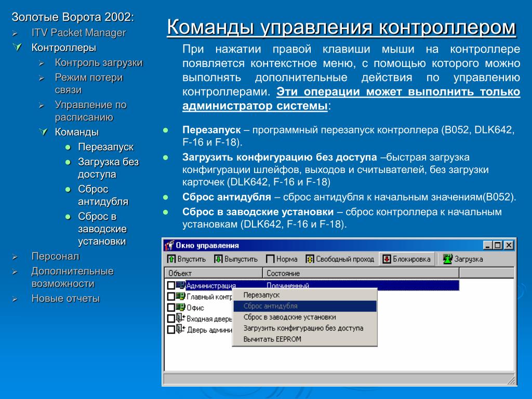Viewport: 532px width, 399px height.
Task: Click the Команды управления контроллером heading
Action: pos(341,27)
